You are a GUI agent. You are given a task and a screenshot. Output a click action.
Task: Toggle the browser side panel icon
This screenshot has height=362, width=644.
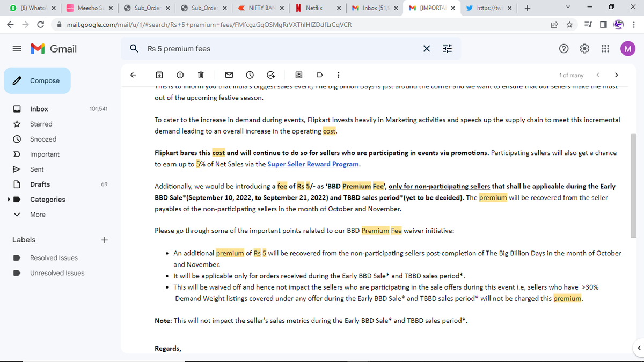603,25
